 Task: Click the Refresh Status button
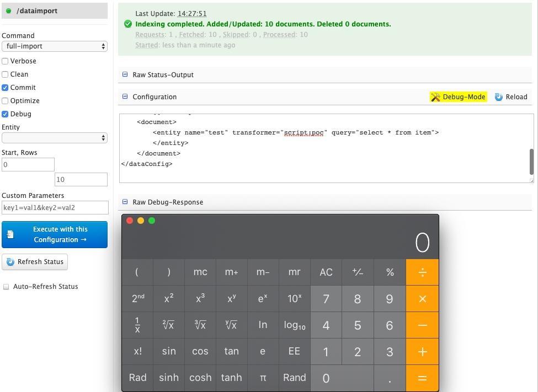click(x=35, y=262)
